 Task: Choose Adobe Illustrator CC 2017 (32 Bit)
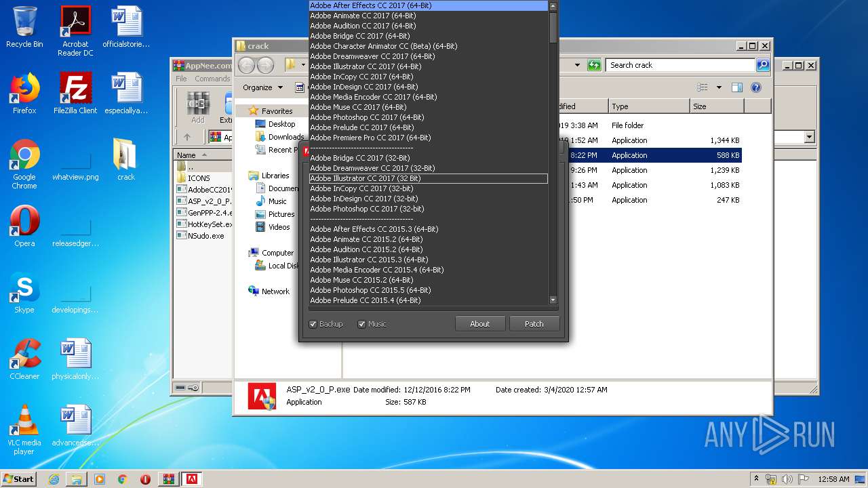428,178
